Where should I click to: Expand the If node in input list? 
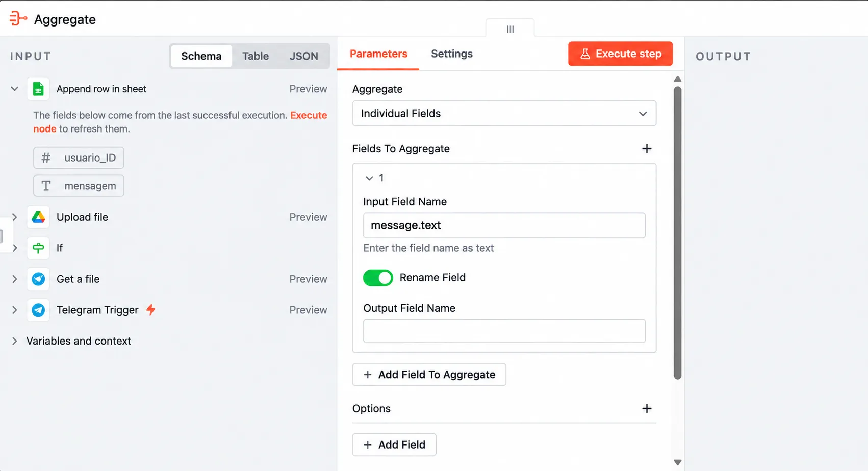pyautogui.click(x=15, y=248)
